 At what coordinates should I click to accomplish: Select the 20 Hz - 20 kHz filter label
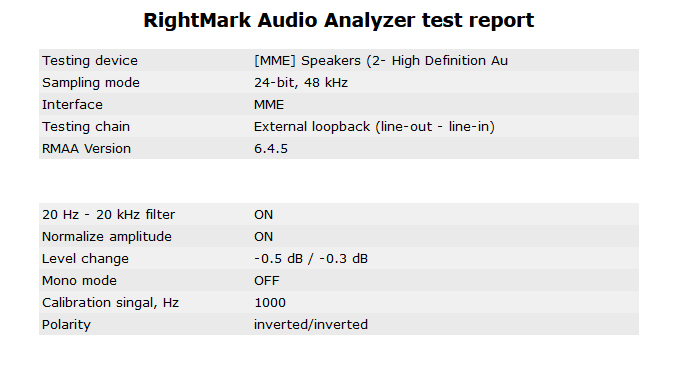coord(108,215)
